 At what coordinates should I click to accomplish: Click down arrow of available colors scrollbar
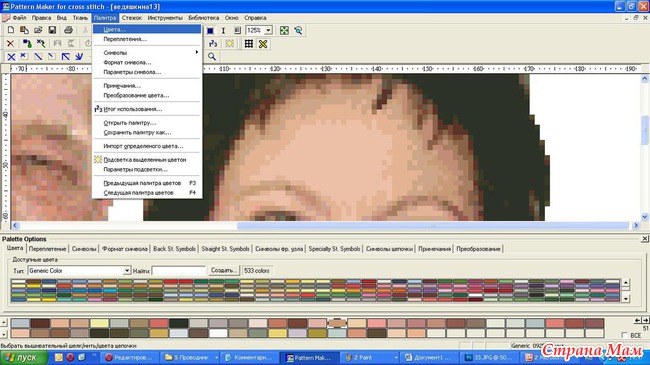click(626, 298)
